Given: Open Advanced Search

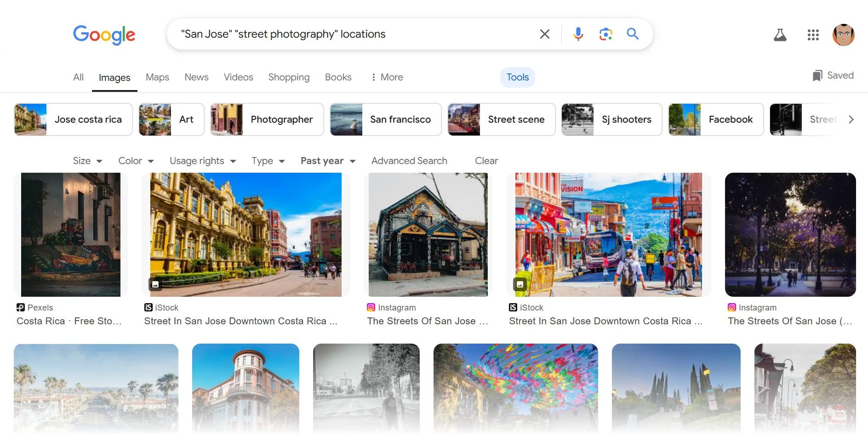Looking at the screenshot, I should [x=409, y=161].
